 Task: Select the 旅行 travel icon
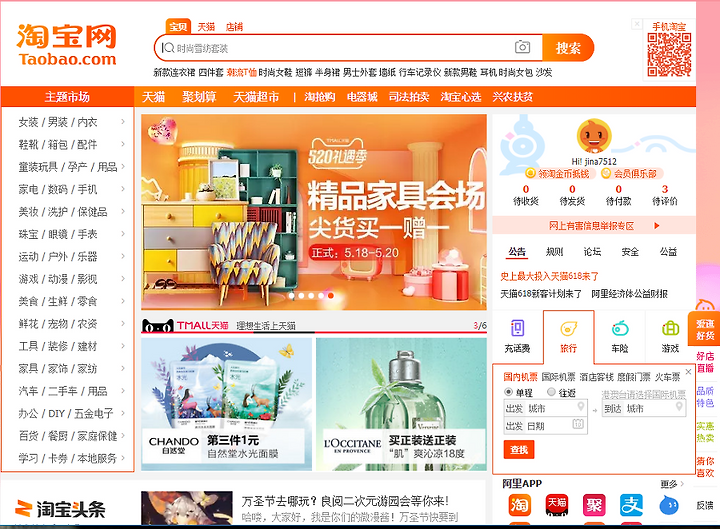point(568,329)
